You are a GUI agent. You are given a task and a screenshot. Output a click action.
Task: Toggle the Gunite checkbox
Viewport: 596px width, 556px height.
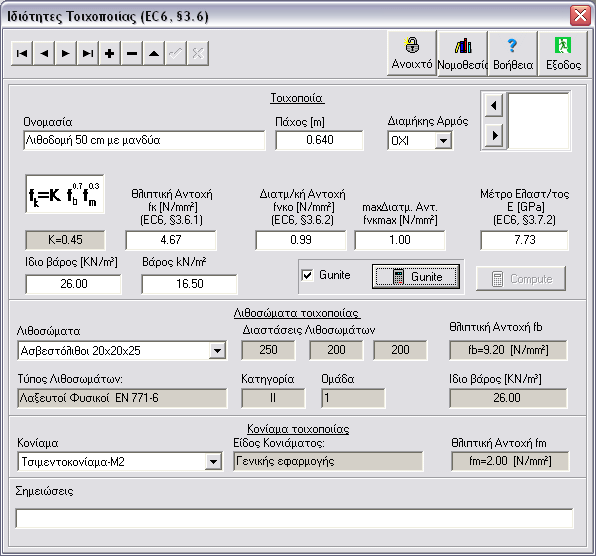307,275
